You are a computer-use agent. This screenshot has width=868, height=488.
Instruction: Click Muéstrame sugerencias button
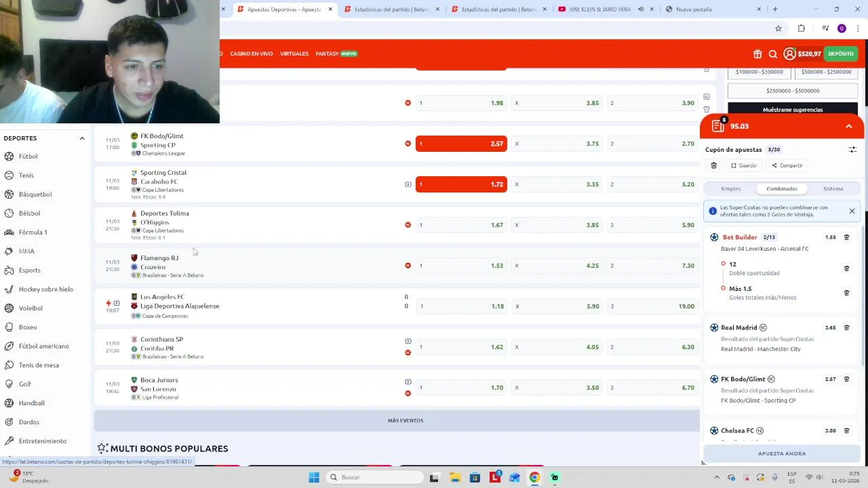[x=793, y=110]
